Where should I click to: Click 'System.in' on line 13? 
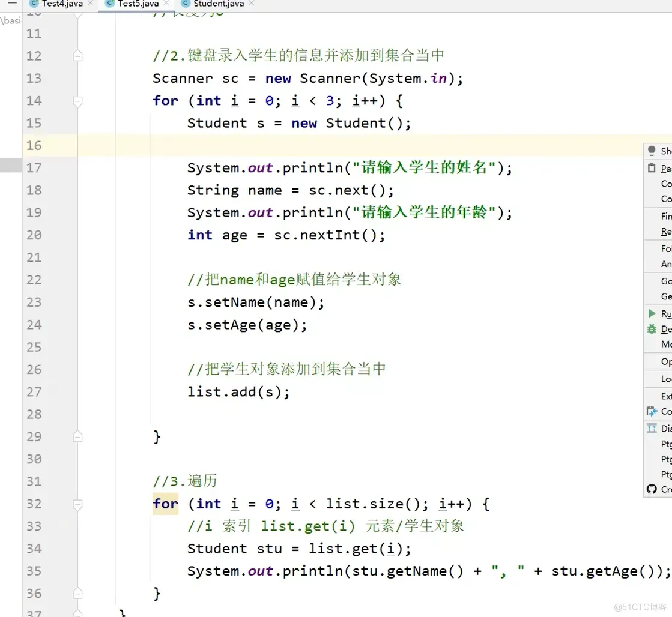coord(408,79)
